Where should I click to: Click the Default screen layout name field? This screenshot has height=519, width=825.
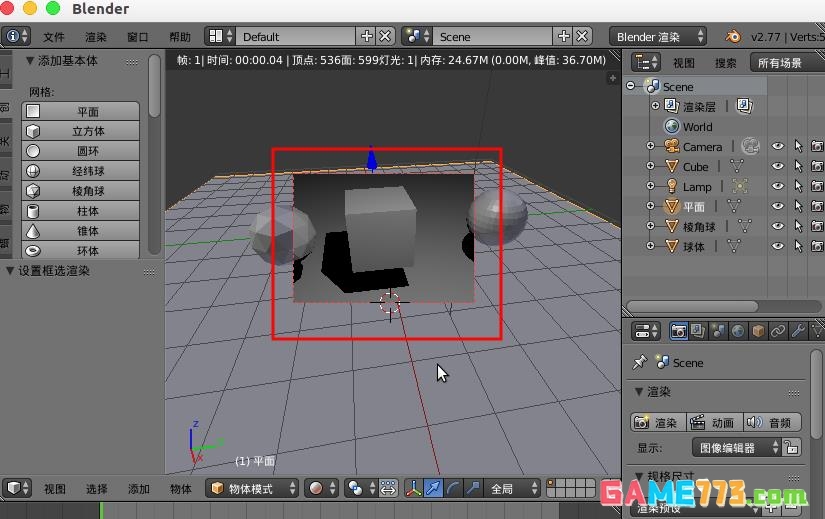pyautogui.click(x=296, y=36)
